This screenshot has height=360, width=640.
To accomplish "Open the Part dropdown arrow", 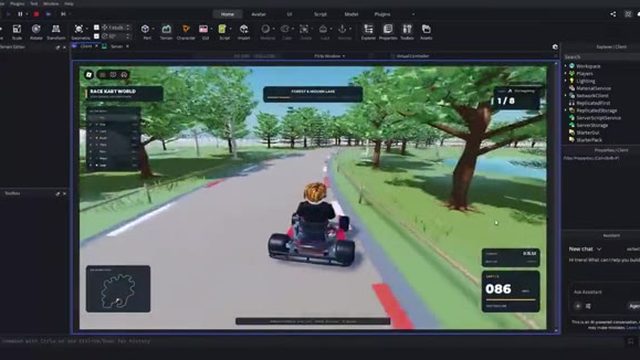I will 153,29.
